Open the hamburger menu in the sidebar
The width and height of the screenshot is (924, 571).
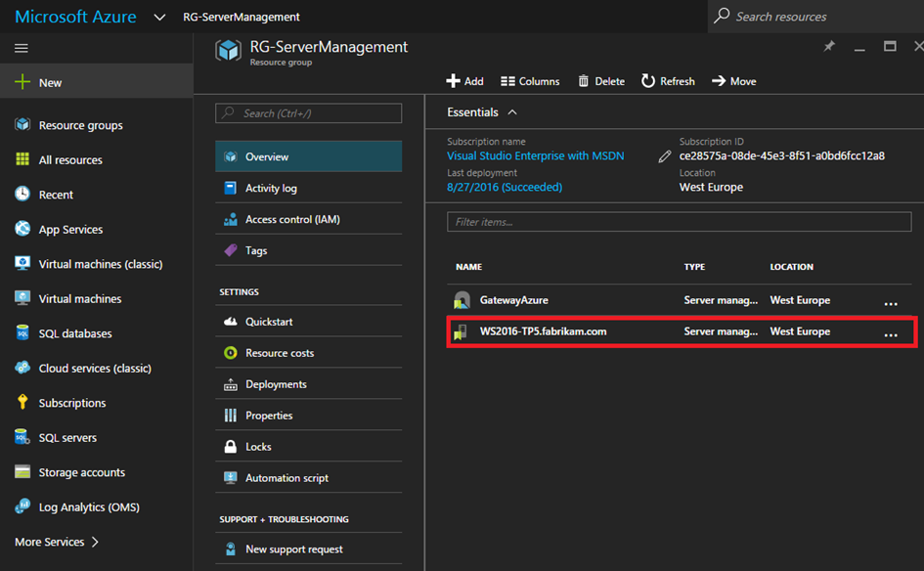(x=22, y=48)
